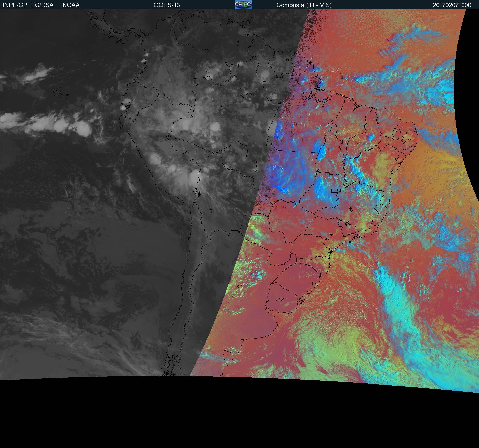This screenshot has height=448, width=479.
Task: Click the INPE/CPTEC/DSA header text
Action: [28, 5]
